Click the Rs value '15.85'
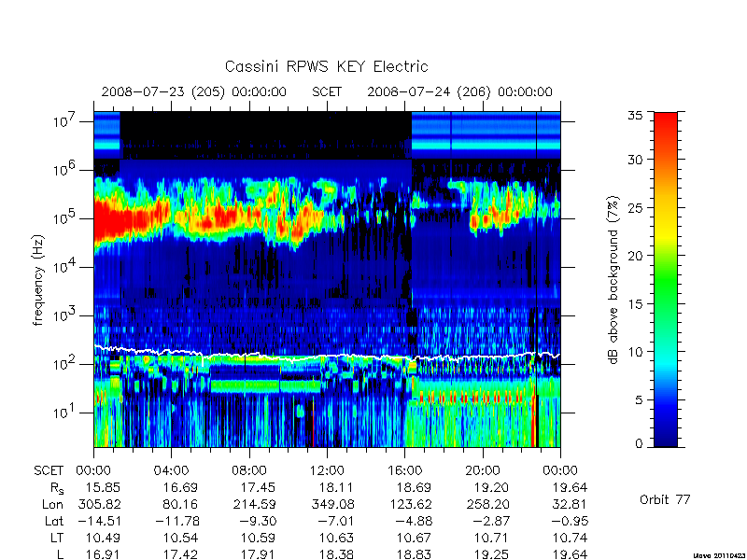 [x=103, y=487]
